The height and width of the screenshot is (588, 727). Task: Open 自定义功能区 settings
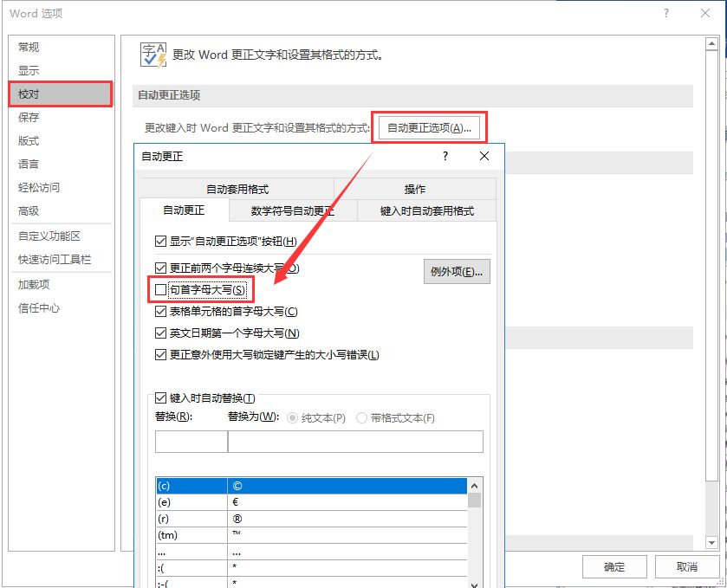(49, 236)
